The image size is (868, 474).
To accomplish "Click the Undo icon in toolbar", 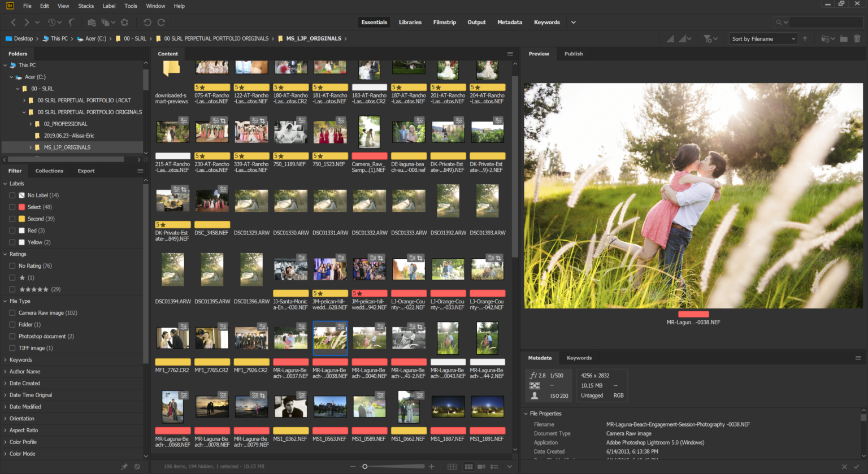I will (146, 22).
